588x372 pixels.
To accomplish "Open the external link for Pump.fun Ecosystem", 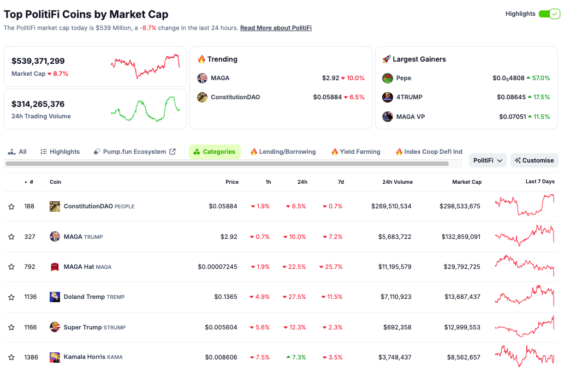I will click(173, 151).
